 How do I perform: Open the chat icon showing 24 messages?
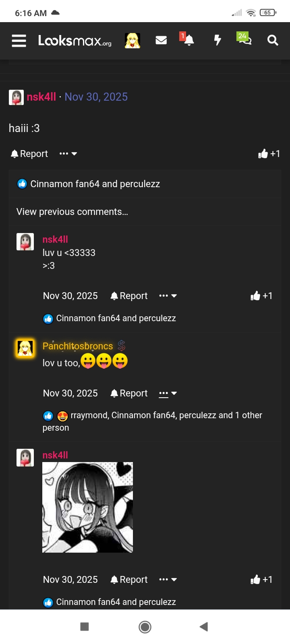coord(245,40)
